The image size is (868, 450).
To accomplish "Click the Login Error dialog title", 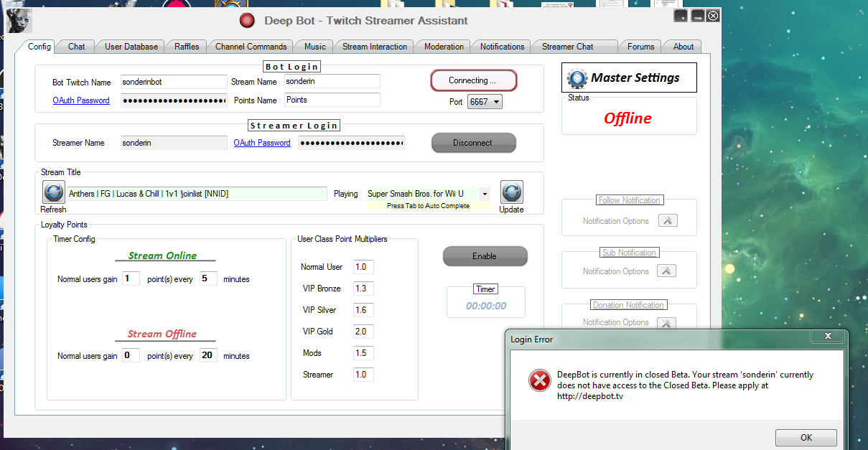I will tap(532, 339).
